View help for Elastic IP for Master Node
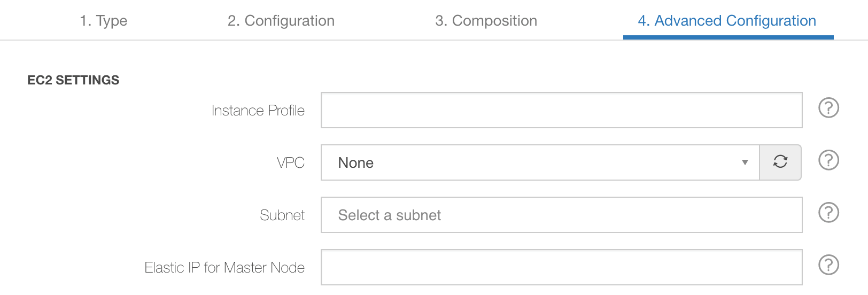Screen dimensions: 868x295 pyautogui.click(x=828, y=265)
